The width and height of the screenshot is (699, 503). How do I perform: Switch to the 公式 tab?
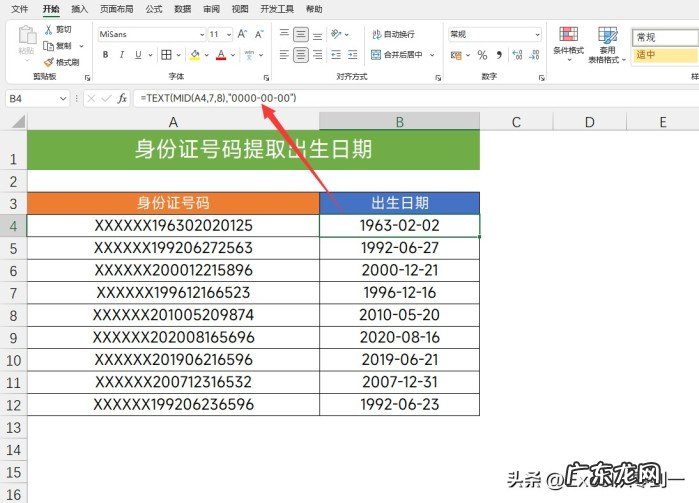click(154, 9)
